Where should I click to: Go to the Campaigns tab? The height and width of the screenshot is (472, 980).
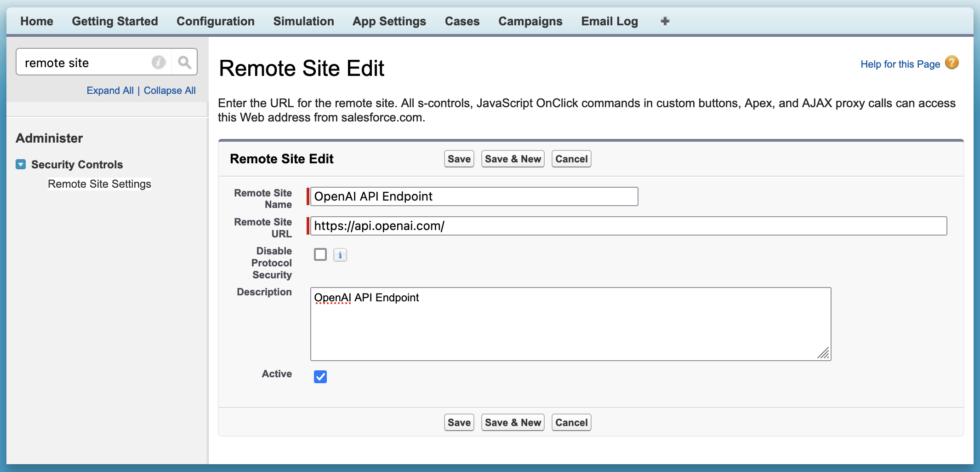pyautogui.click(x=530, y=21)
